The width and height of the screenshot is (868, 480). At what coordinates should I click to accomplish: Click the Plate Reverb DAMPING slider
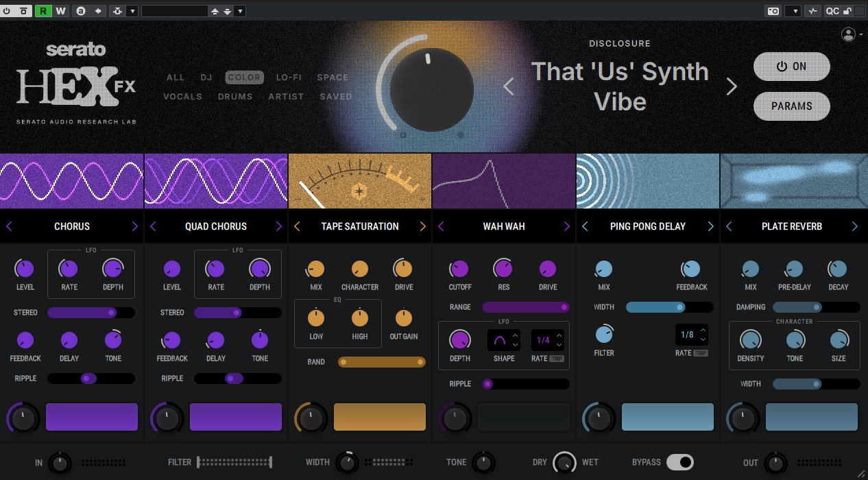pyautogui.click(x=817, y=307)
